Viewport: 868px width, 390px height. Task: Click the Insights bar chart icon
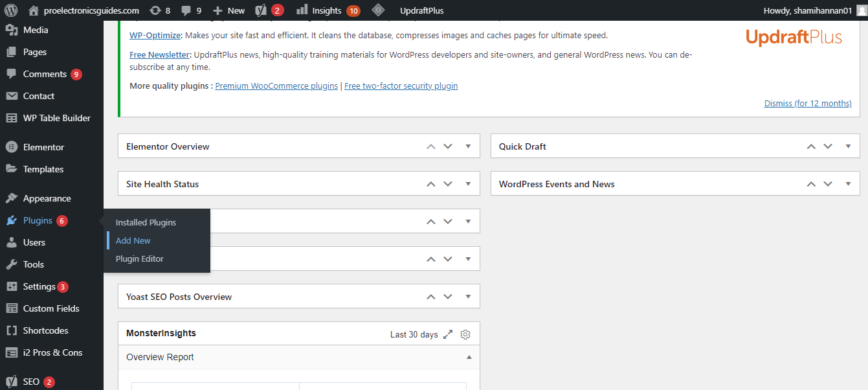coord(302,10)
